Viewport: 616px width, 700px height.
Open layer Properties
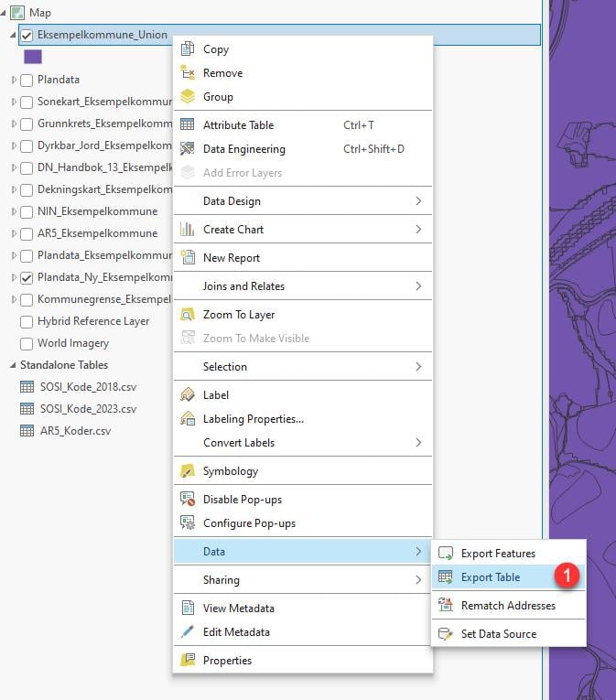(x=227, y=661)
